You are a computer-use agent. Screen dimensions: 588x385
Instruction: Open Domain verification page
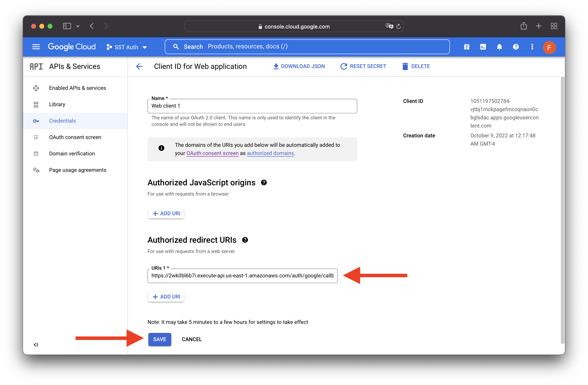[75, 154]
